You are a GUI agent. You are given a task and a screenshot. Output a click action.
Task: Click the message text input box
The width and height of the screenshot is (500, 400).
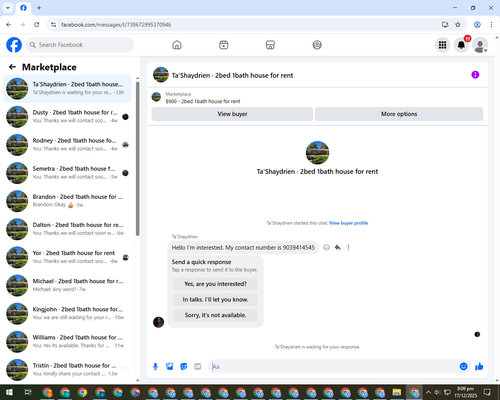pyautogui.click(x=333, y=367)
